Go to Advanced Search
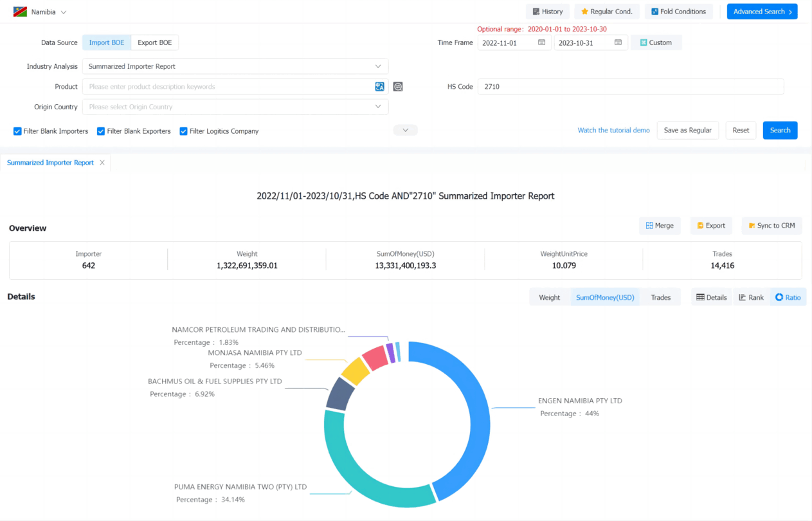This screenshot has width=812, height=521. pos(762,12)
